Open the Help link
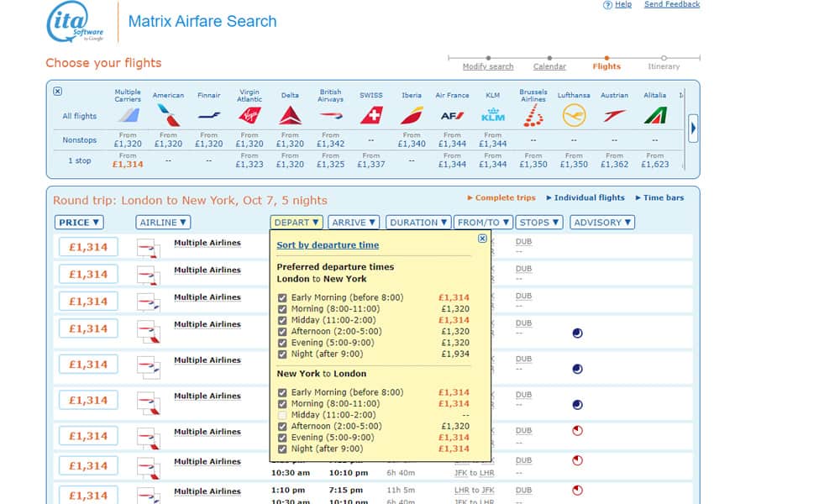The image size is (840, 504). pos(623,4)
